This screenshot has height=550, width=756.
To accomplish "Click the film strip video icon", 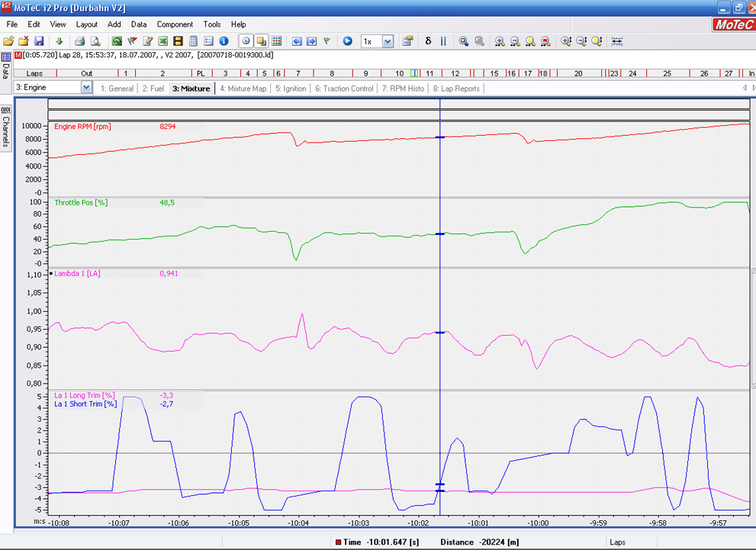I will click(x=178, y=41).
